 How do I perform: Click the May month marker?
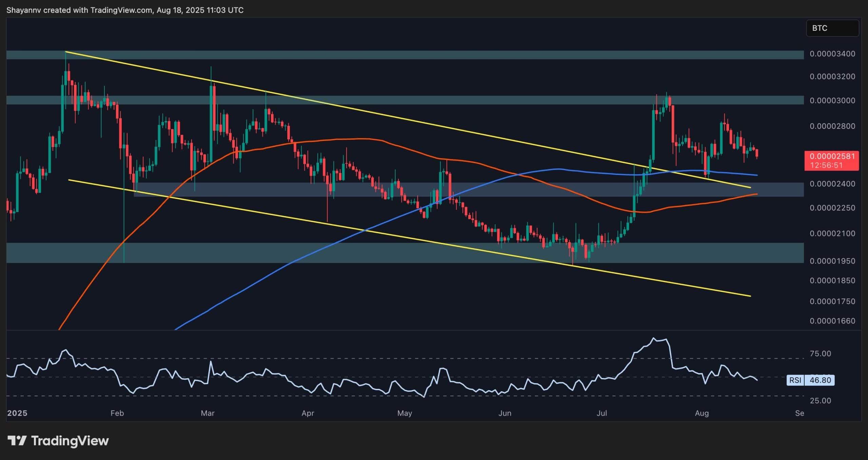click(x=404, y=413)
